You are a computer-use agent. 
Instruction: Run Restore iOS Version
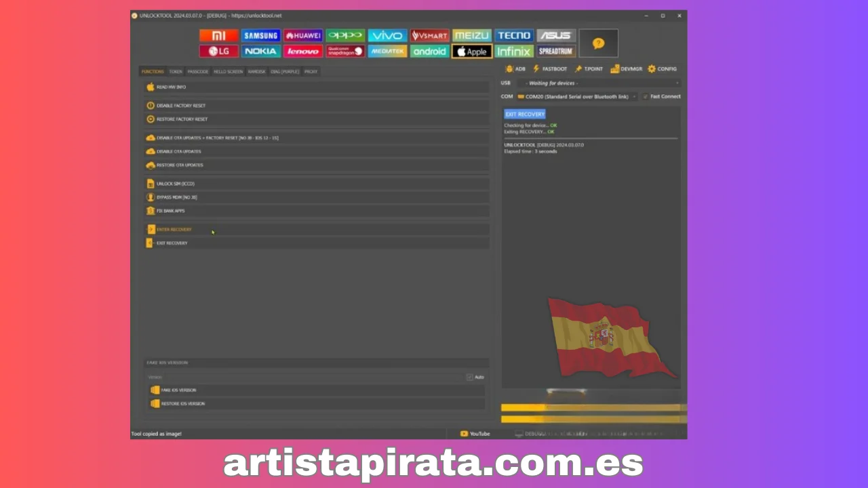pyautogui.click(x=317, y=403)
